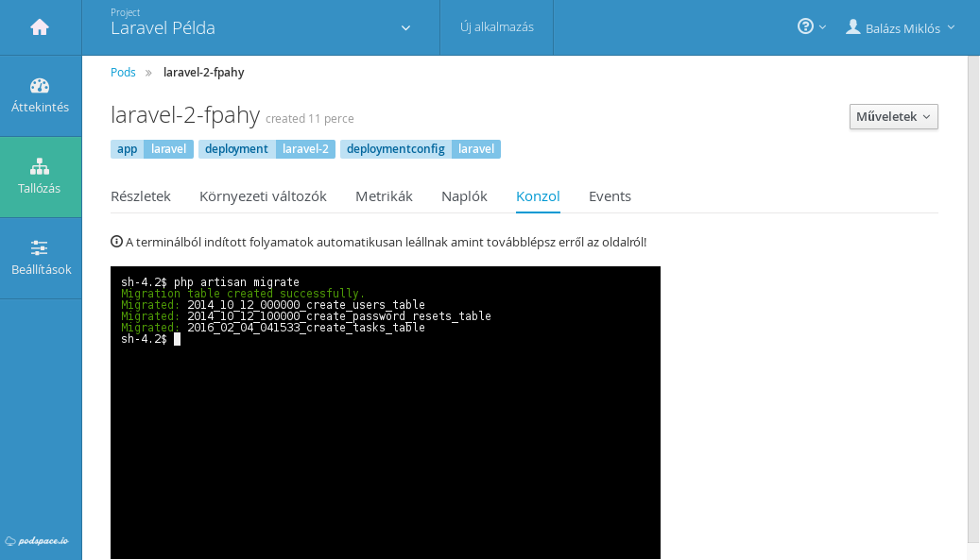Follow the Pods breadcrumb link

point(123,73)
